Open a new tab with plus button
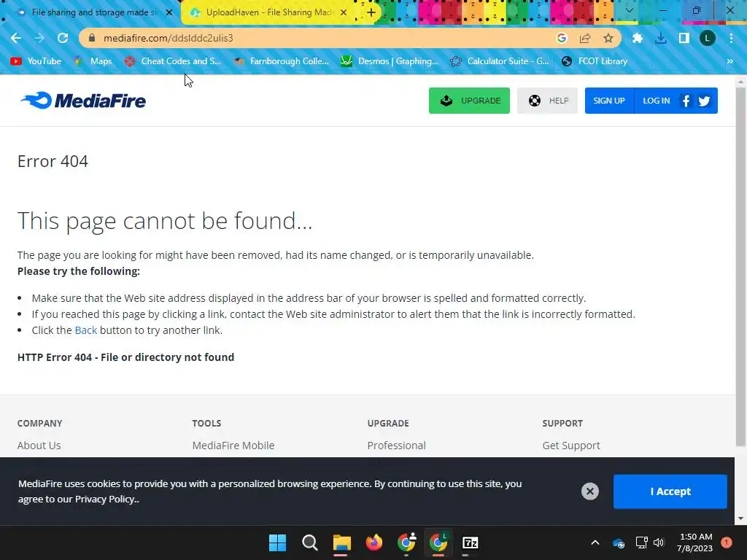The height and width of the screenshot is (560, 747). (371, 12)
